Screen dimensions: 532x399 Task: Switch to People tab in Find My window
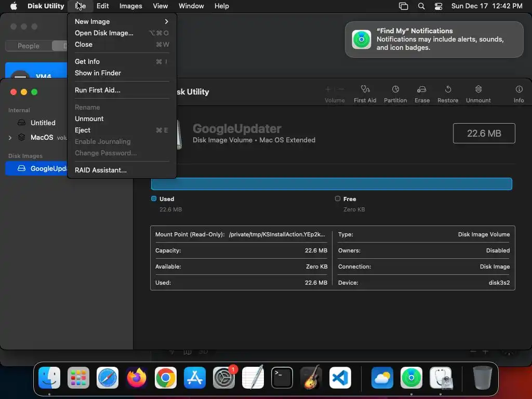[29, 46]
